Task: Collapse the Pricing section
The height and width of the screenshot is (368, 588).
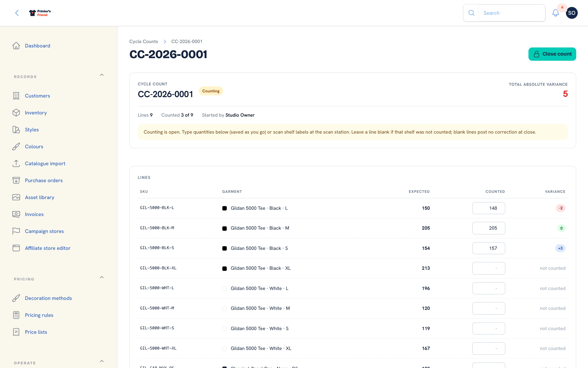Action: click(102, 277)
